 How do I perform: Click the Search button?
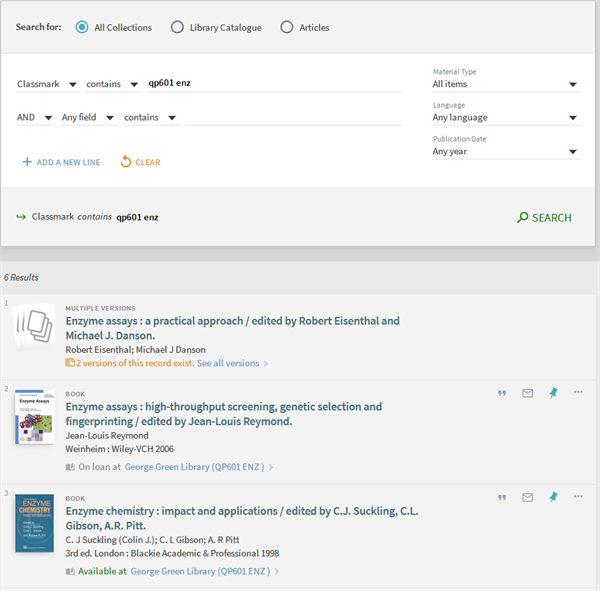pos(544,217)
